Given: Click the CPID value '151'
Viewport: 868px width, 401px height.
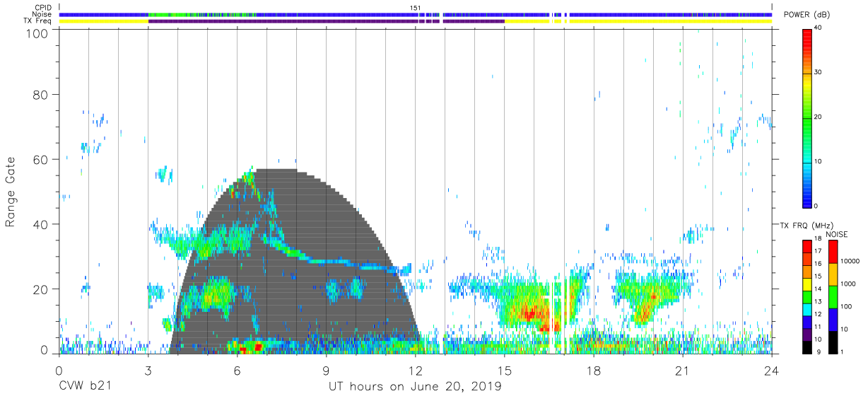Looking at the screenshot, I should (x=416, y=8).
